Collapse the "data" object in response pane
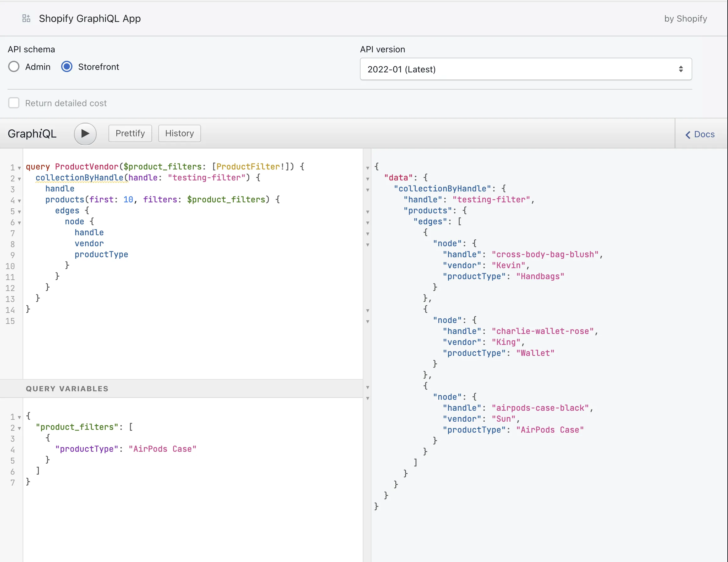 pos(368,179)
